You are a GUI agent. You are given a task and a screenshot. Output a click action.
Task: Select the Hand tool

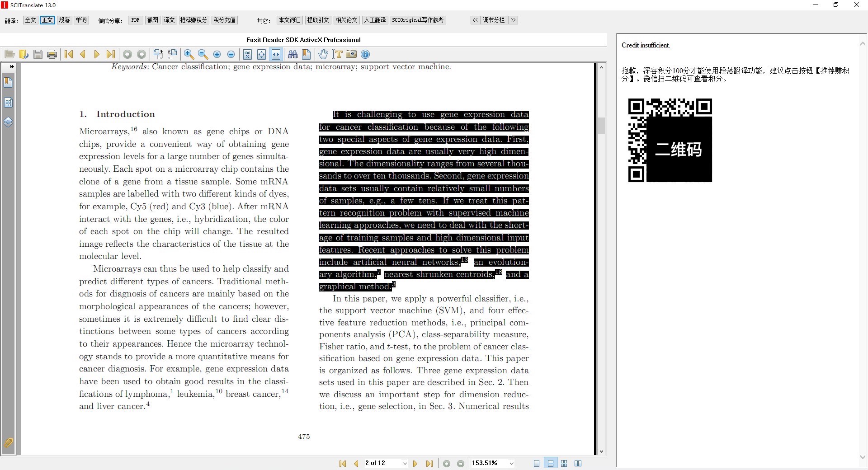coord(323,54)
